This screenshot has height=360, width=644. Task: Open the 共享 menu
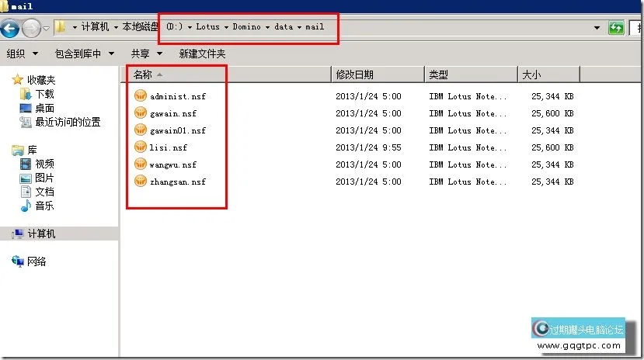coord(147,54)
